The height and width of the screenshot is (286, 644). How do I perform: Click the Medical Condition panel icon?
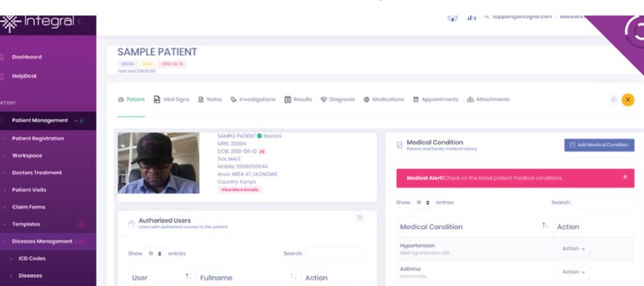tap(399, 144)
